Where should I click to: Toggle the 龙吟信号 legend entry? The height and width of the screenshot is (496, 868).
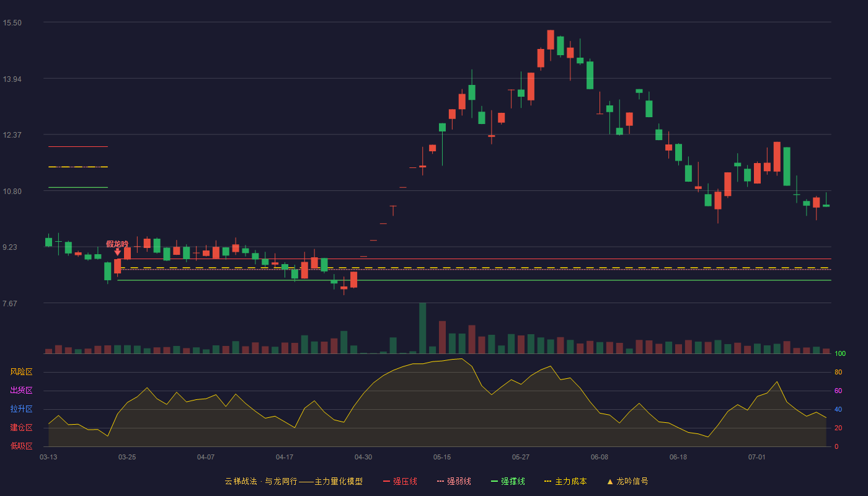(627, 481)
